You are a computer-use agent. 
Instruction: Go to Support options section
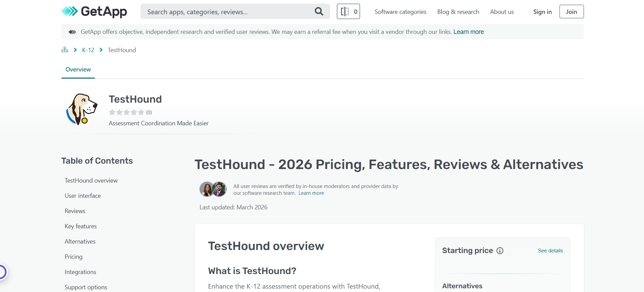point(86,287)
